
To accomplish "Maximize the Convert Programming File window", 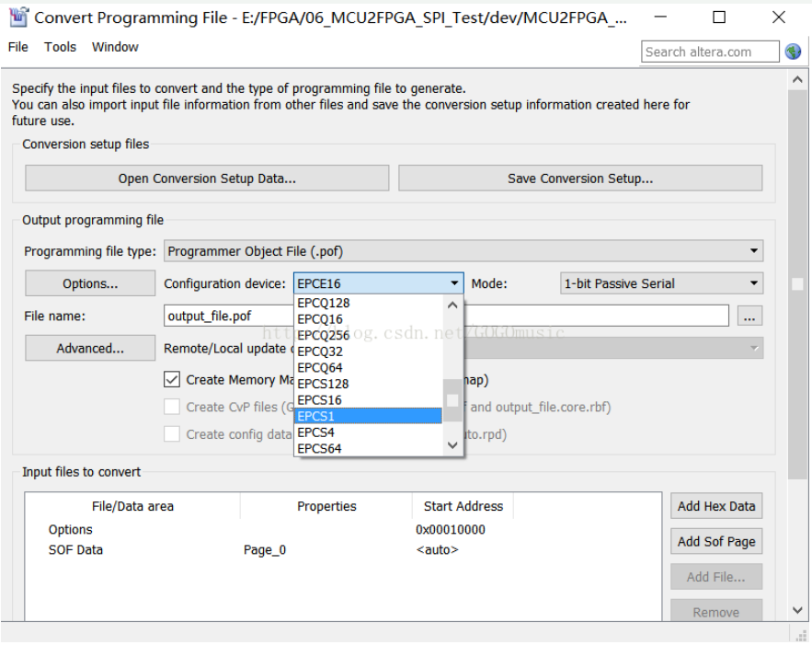I will [x=719, y=17].
